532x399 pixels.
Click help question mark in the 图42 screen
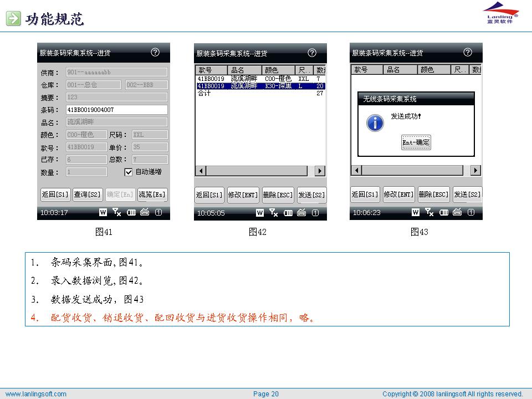312,53
